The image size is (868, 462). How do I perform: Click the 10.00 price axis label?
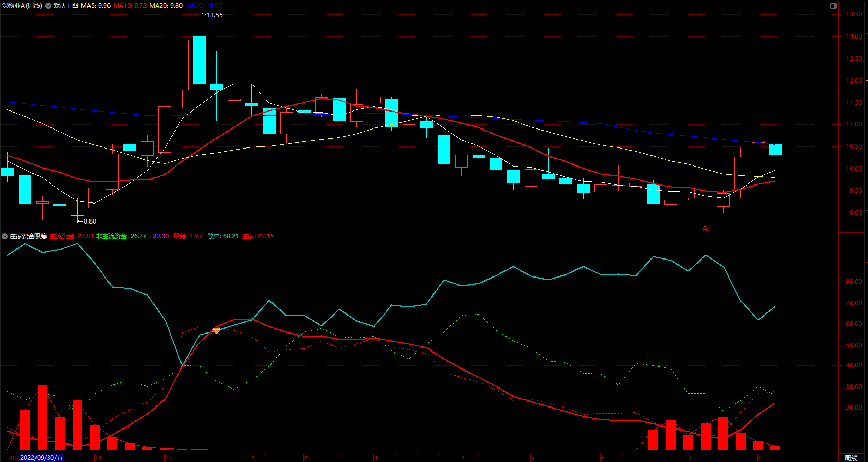tap(854, 169)
